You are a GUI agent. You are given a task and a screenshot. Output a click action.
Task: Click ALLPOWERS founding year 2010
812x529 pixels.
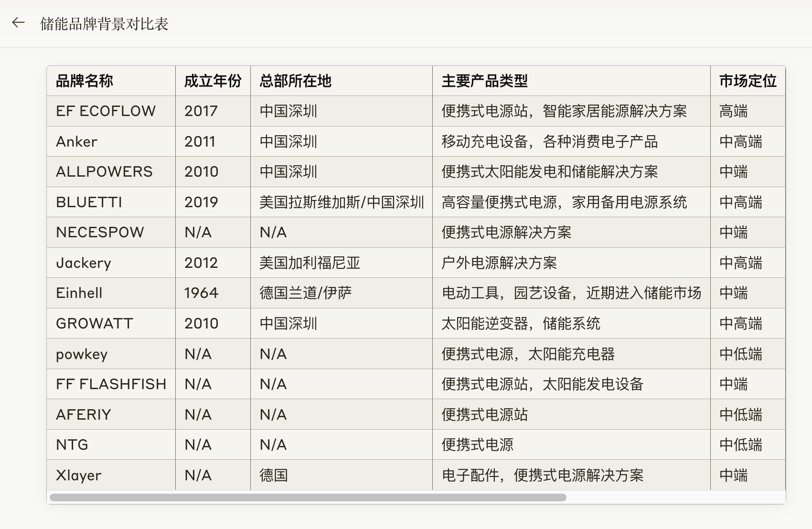click(x=213, y=172)
